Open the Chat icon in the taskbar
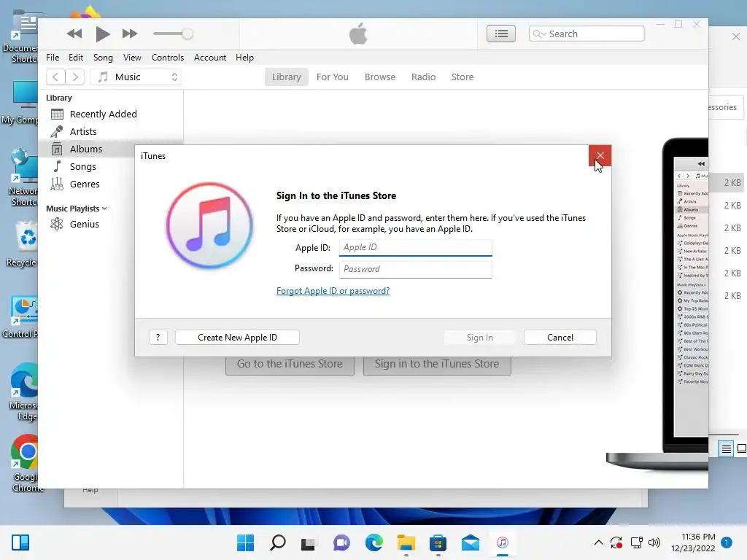 [x=341, y=542]
